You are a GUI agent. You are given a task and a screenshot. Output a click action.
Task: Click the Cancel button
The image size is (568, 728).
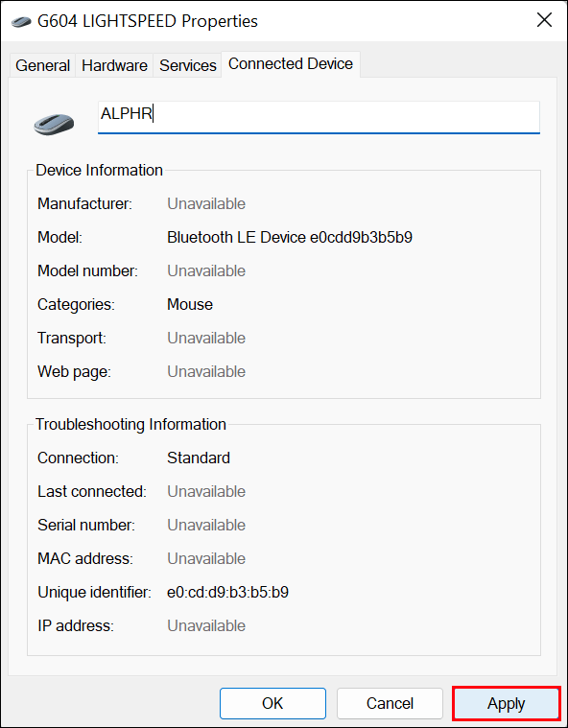pos(390,703)
